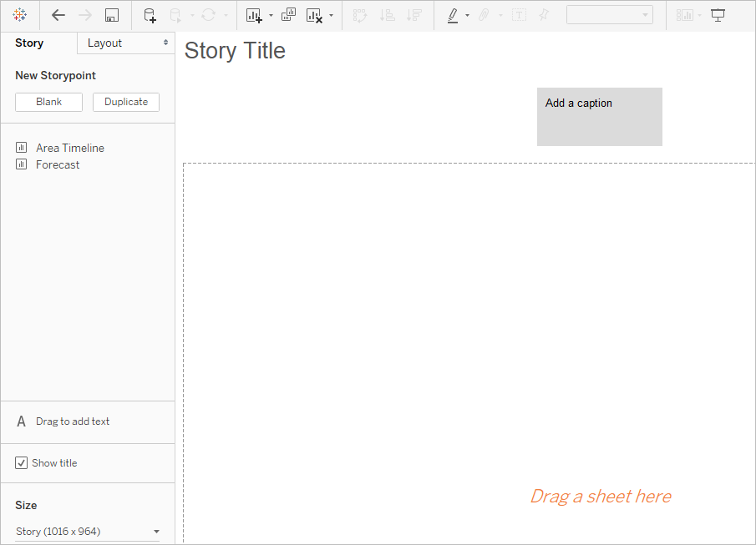
Task: Click the New Worksheet chart-plus icon
Action: click(254, 15)
